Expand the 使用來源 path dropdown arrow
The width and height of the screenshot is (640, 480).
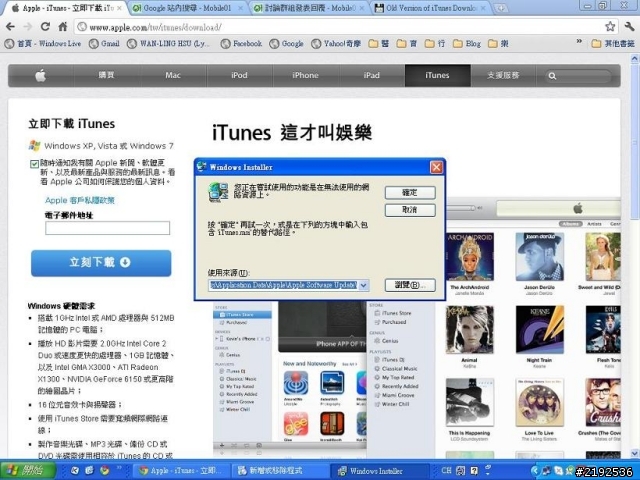363,285
